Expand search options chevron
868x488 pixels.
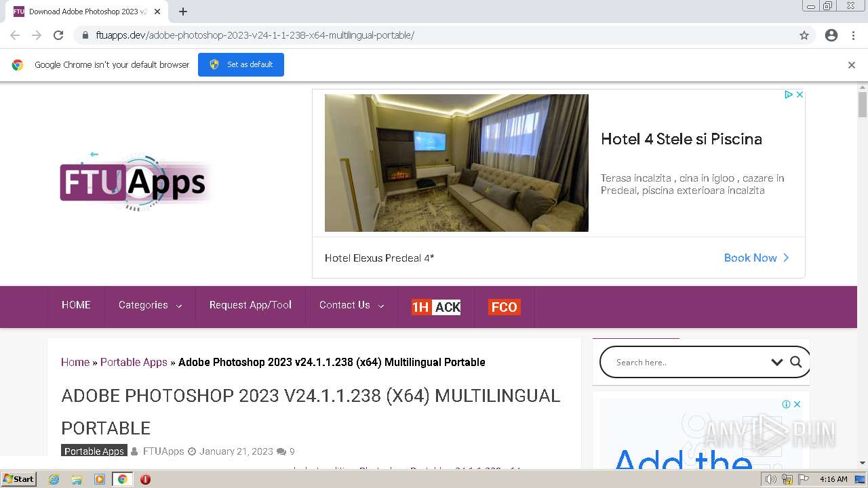coord(777,363)
